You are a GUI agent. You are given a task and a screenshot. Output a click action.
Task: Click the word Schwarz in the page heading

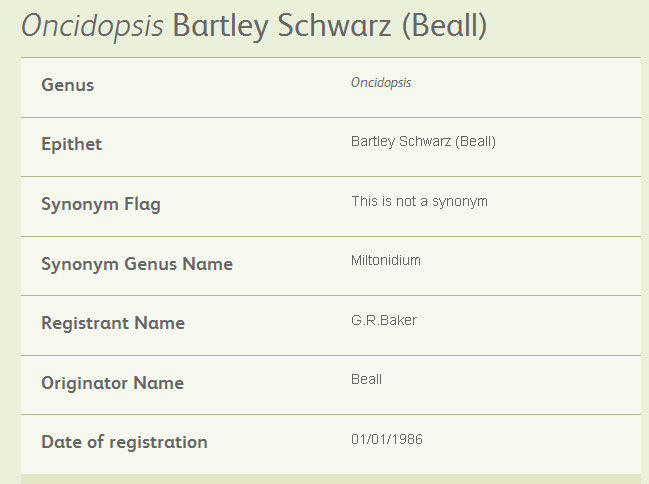coord(334,26)
